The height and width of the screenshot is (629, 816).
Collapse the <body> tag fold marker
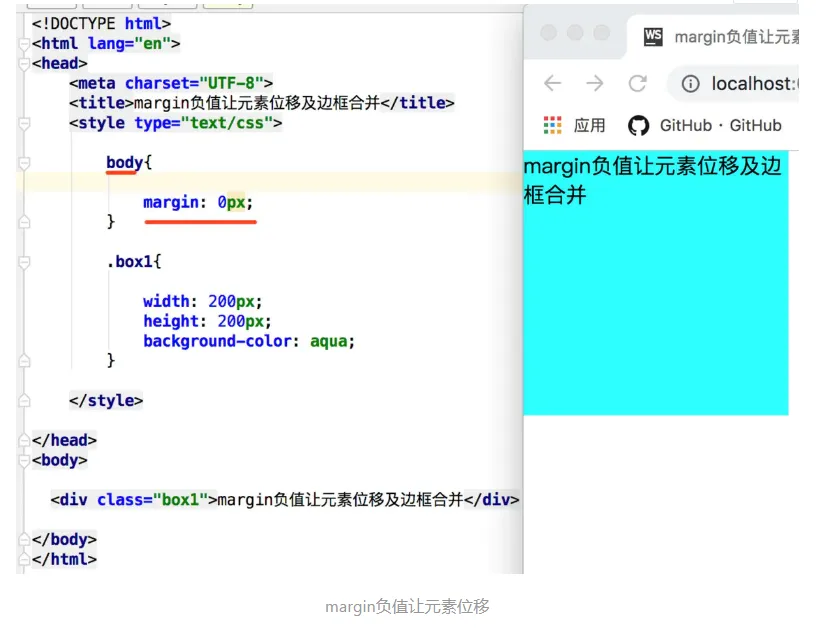click(24, 460)
